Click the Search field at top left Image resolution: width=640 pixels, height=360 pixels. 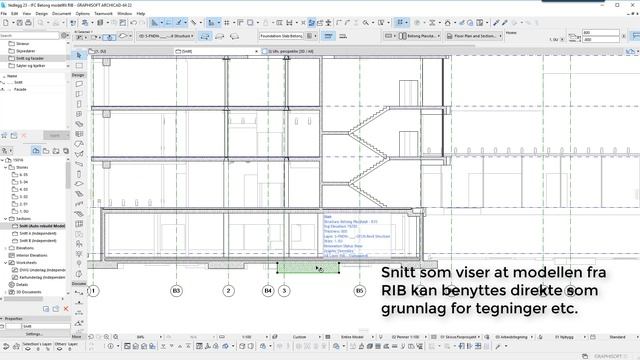(x=30, y=36)
